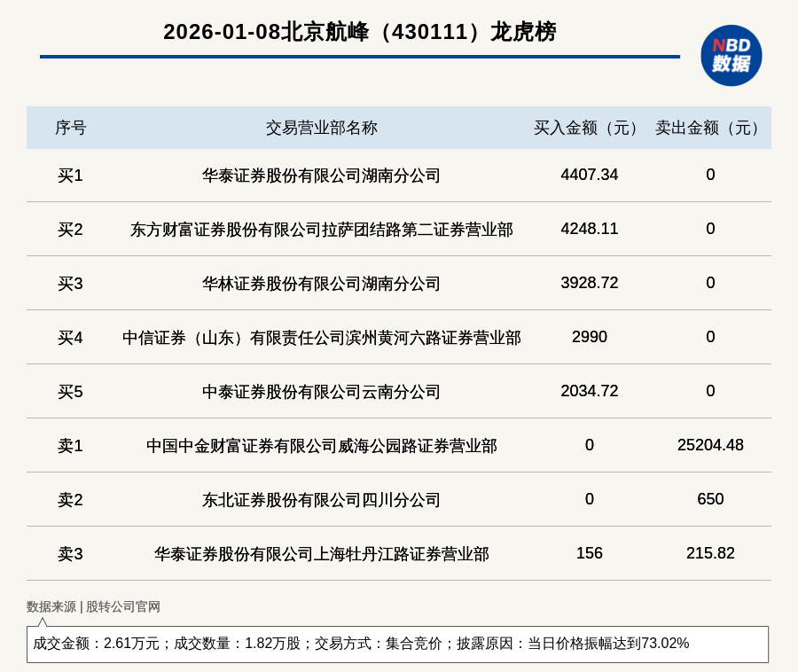Viewport: 798px width, 672px height.
Task: Click the buy amount 3928.72
Action: (589, 283)
